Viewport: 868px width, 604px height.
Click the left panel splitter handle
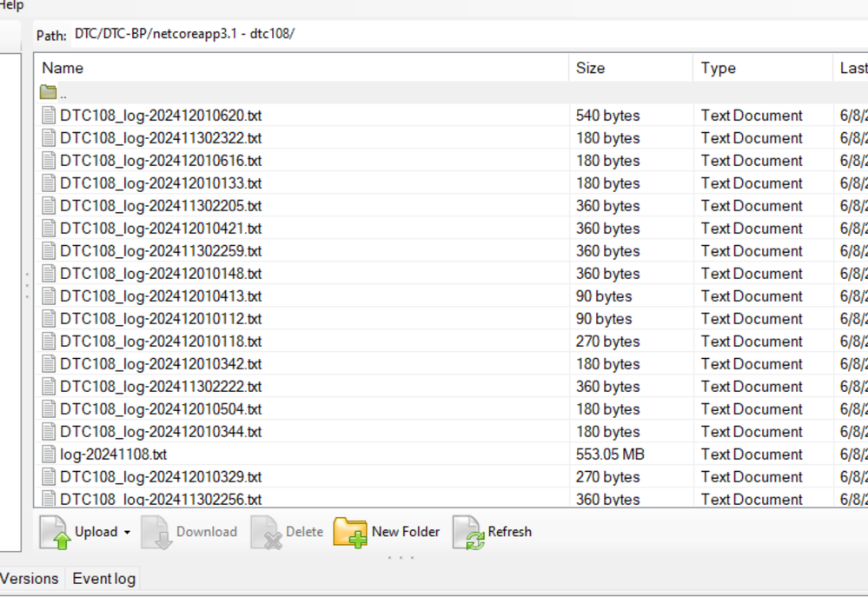27,285
